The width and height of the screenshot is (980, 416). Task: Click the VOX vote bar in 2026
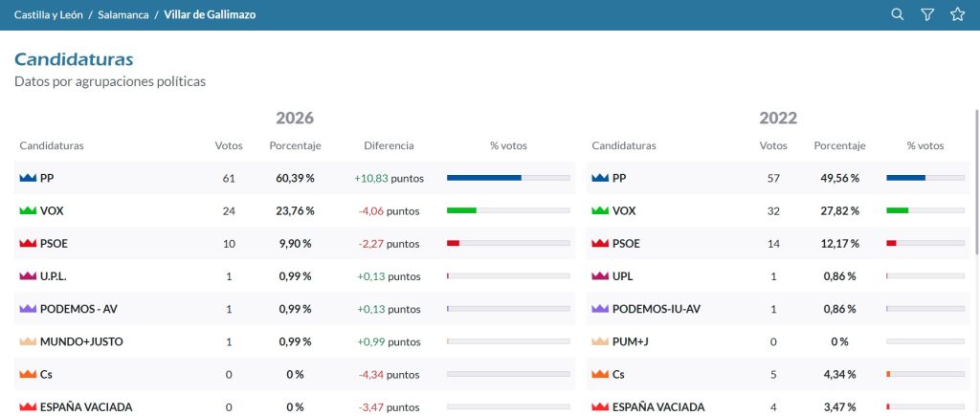pyautogui.click(x=508, y=210)
